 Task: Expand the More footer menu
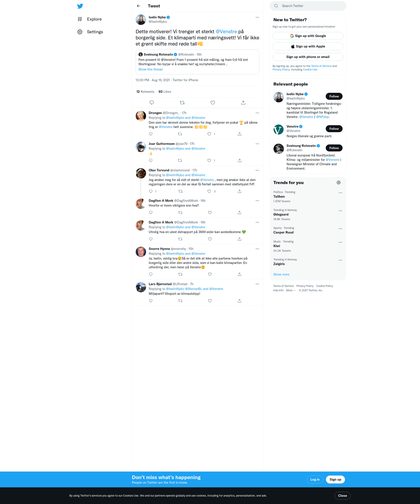291,290
